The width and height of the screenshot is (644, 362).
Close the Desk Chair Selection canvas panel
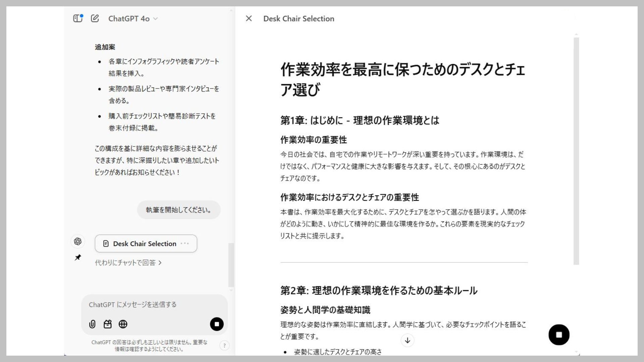click(x=249, y=18)
